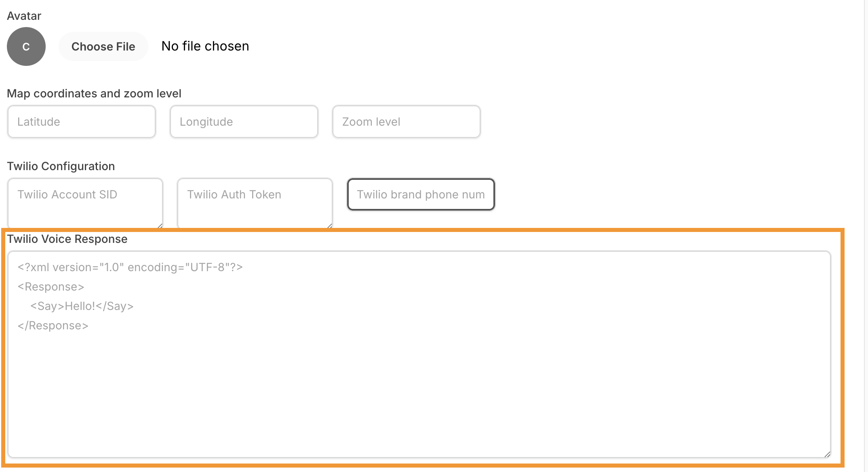Grab the Voice Response textarea resize corner
868x472 pixels.
[x=827, y=455]
